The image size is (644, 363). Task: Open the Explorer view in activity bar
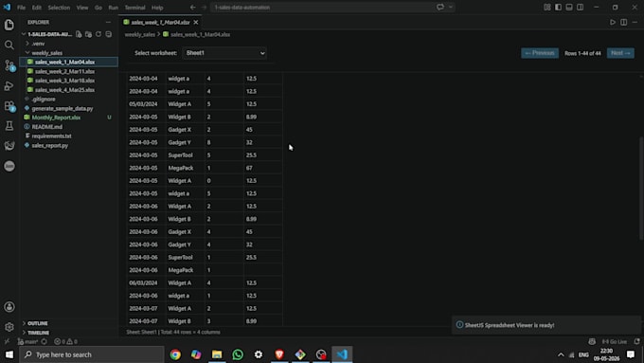9,25
